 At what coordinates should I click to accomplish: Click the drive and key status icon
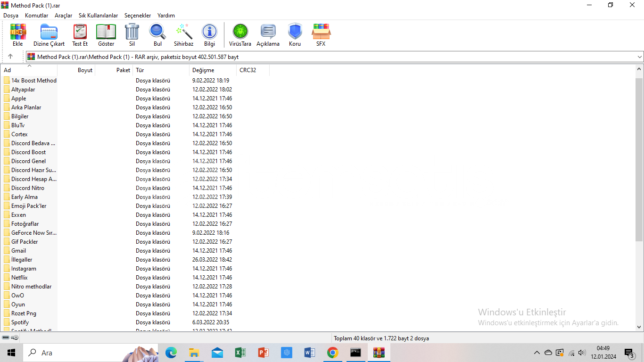(x=10, y=338)
